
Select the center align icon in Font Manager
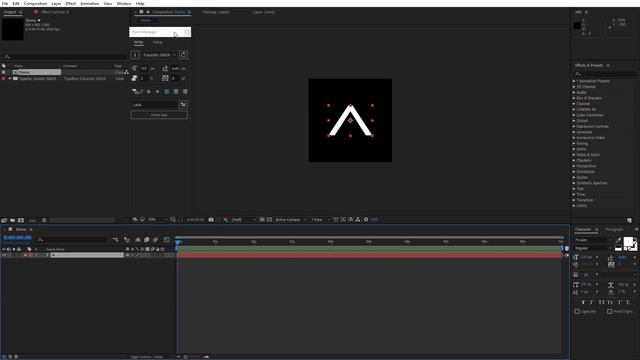(x=176, y=91)
